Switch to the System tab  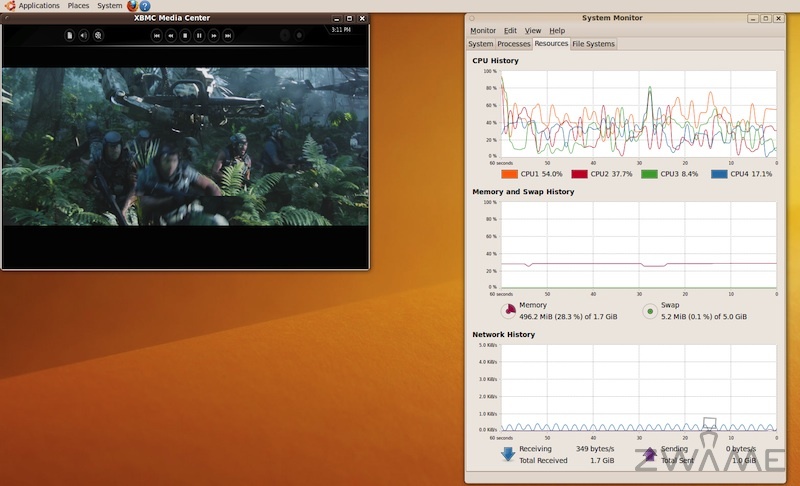coord(481,44)
